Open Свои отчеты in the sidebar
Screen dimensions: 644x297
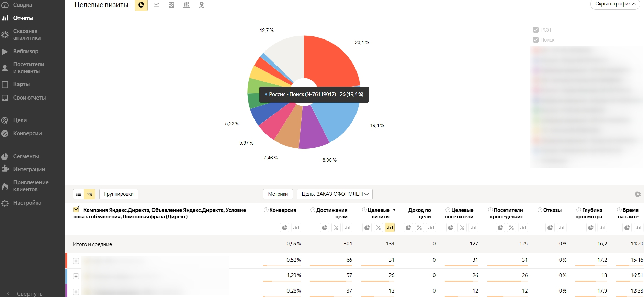30,98
